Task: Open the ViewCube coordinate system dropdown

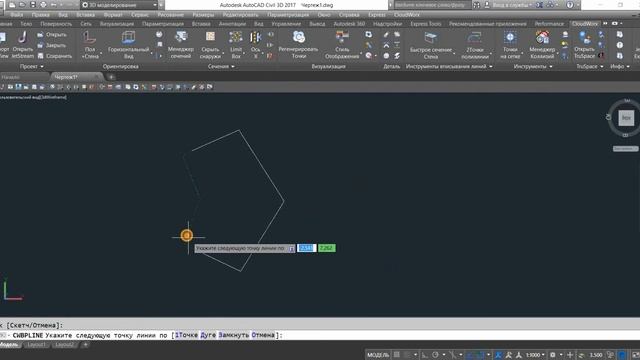Action: point(625,149)
